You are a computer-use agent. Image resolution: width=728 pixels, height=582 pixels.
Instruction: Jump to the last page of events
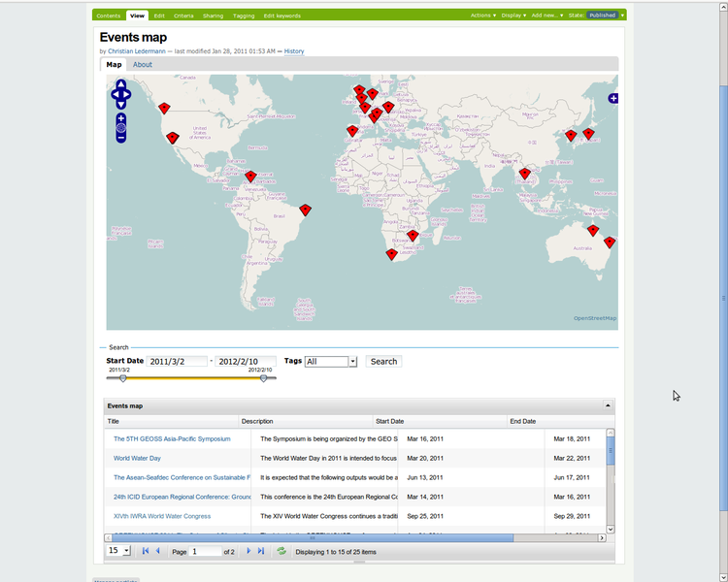pos(261,551)
